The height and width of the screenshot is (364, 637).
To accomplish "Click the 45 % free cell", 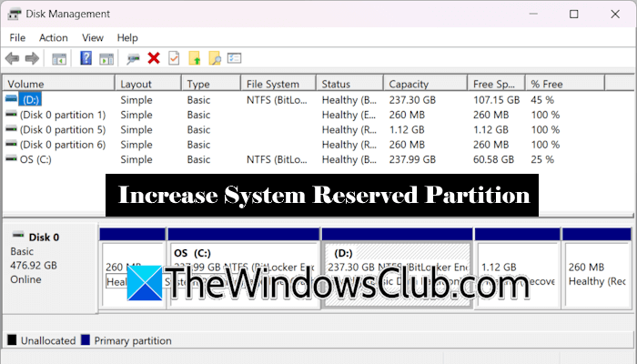I will [x=542, y=100].
